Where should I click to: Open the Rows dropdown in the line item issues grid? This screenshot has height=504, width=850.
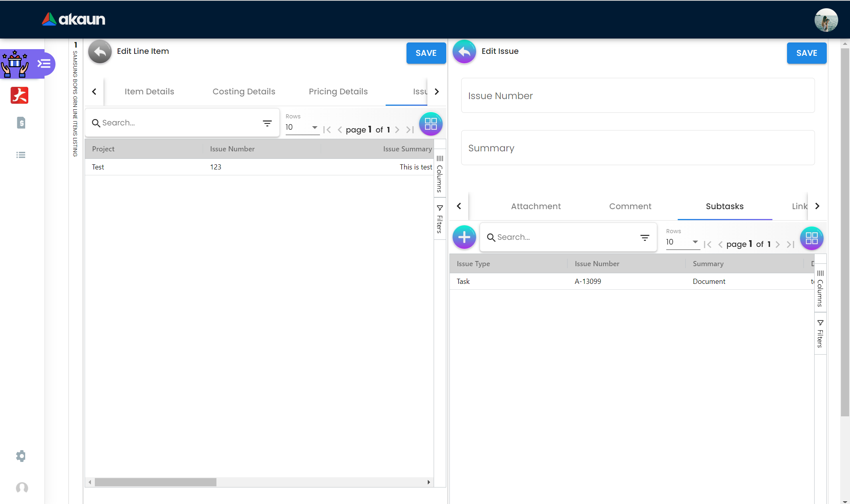pyautogui.click(x=302, y=127)
